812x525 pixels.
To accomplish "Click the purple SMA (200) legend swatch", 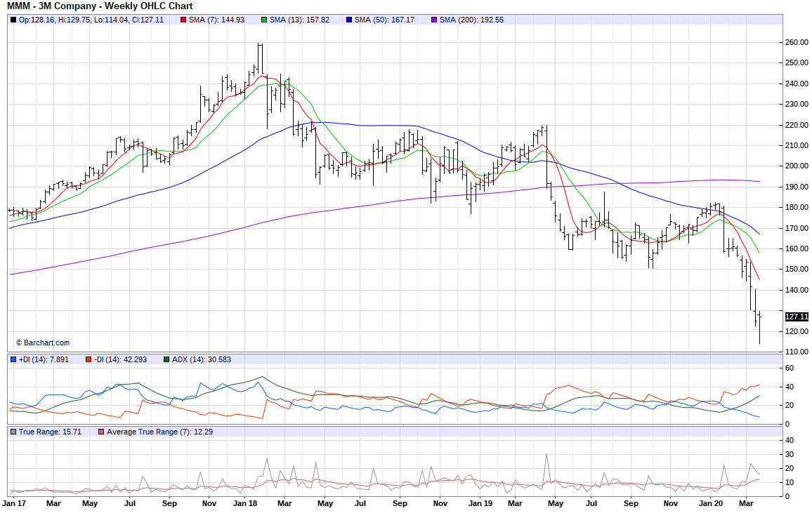I will click(x=435, y=20).
